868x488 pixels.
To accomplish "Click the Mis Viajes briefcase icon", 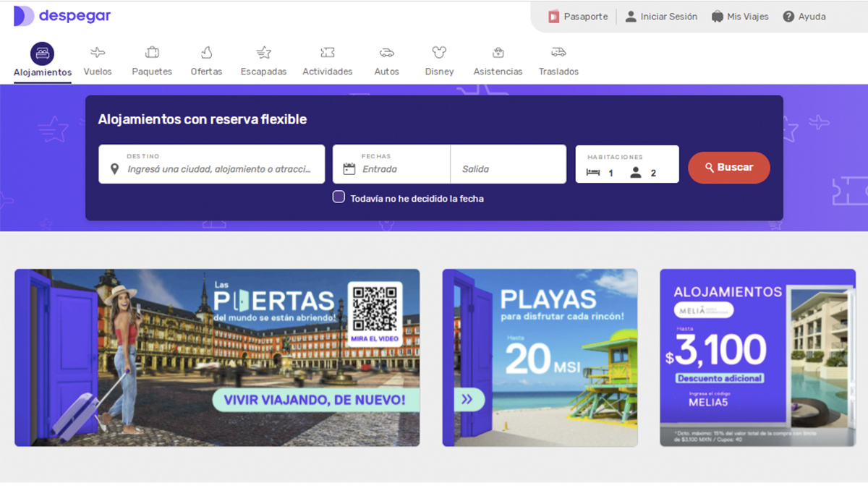I will (x=717, y=17).
